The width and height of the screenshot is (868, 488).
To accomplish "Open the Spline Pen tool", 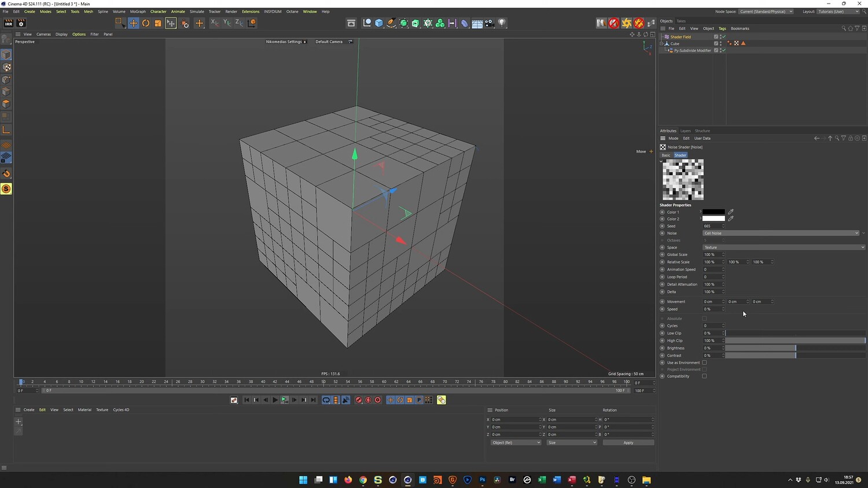I will [x=391, y=23].
